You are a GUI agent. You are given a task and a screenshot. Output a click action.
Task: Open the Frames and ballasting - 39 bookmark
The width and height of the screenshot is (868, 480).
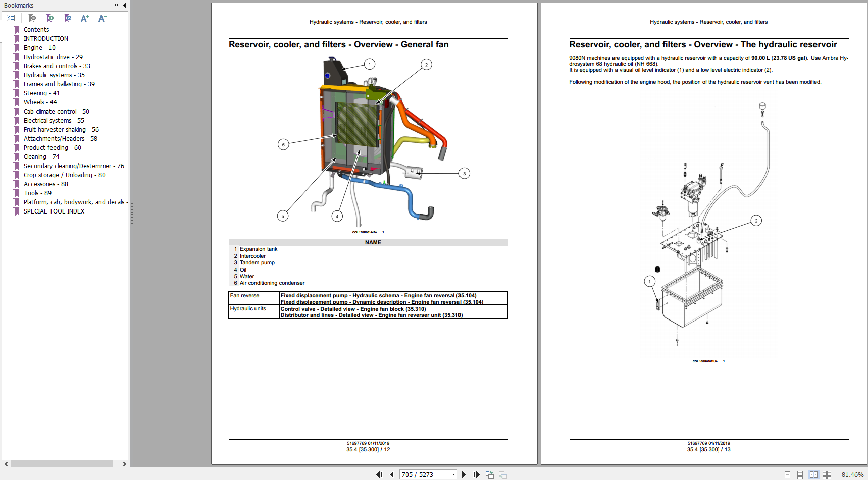click(x=59, y=84)
